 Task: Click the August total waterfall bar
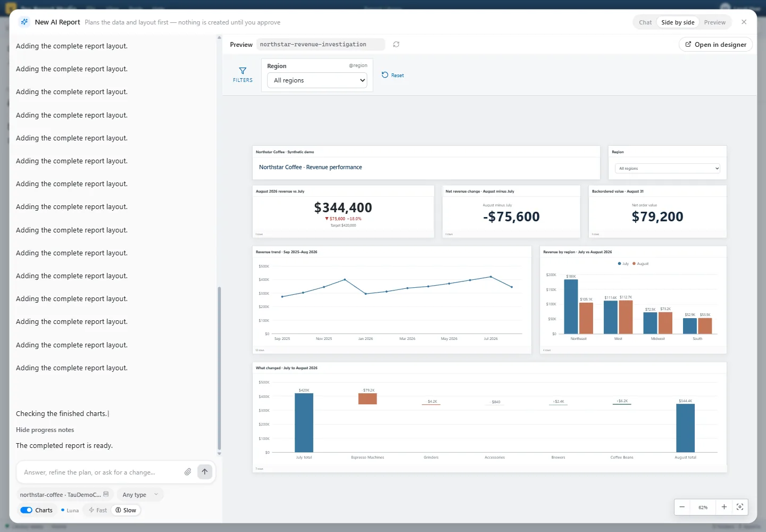pyautogui.click(x=685, y=428)
